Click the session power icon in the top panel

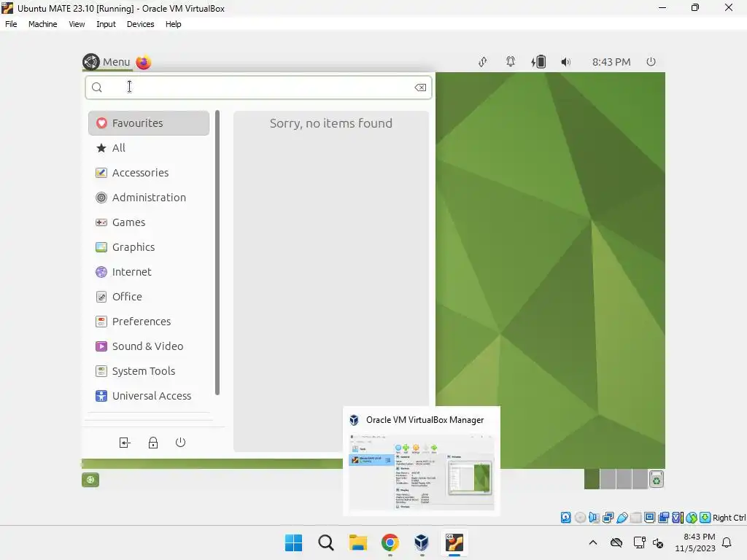(651, 62)
